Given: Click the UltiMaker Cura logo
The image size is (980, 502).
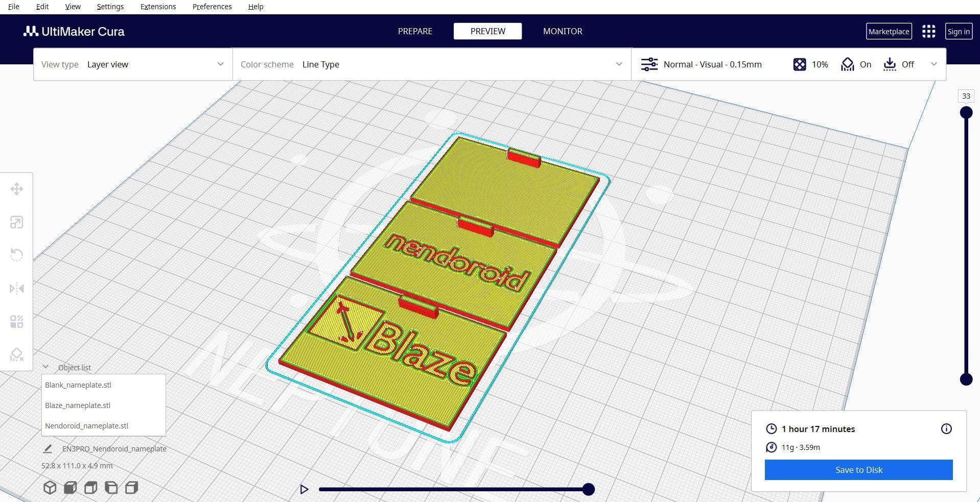Looking at the screenshot, I should (74, 31).
